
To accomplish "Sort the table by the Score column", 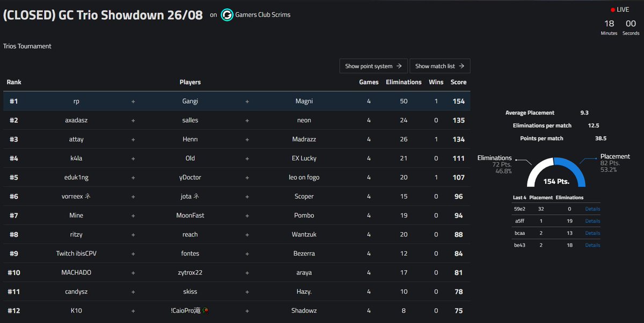I will [458, 82].
